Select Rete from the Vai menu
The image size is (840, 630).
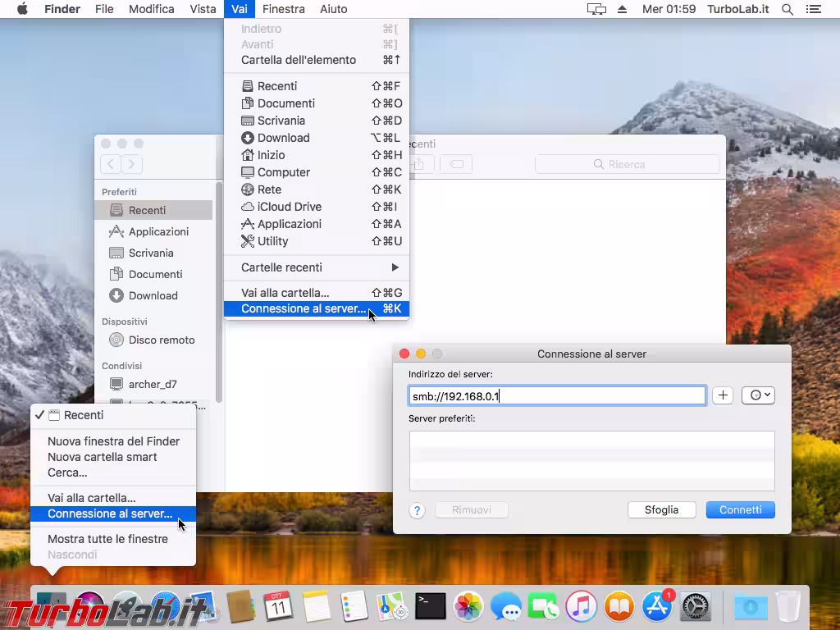(271, 189)
